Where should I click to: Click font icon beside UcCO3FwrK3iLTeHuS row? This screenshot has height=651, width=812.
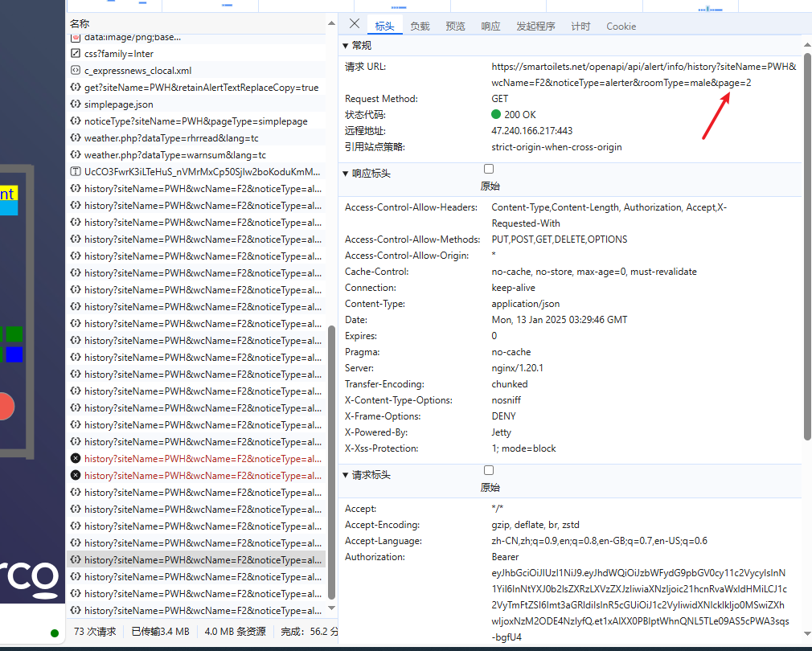(76, 171)
